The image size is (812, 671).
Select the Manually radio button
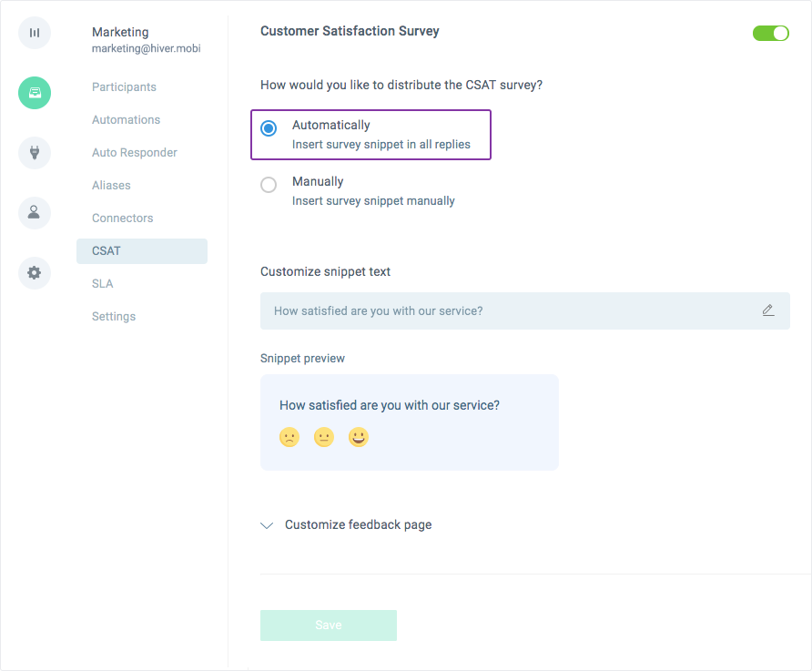point(269,185)
